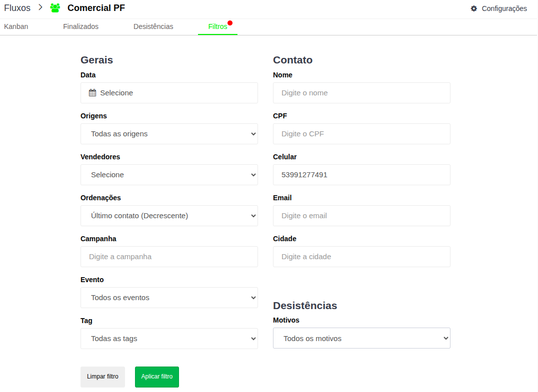Screen dimensions: 538x392
Task: Focus the Nome input field
Action: (361, 93)
